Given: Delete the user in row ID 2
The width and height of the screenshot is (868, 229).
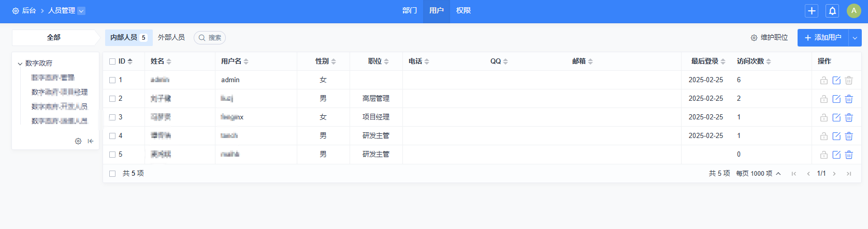Looking at the screenshot, I should (x=849, y=99).
